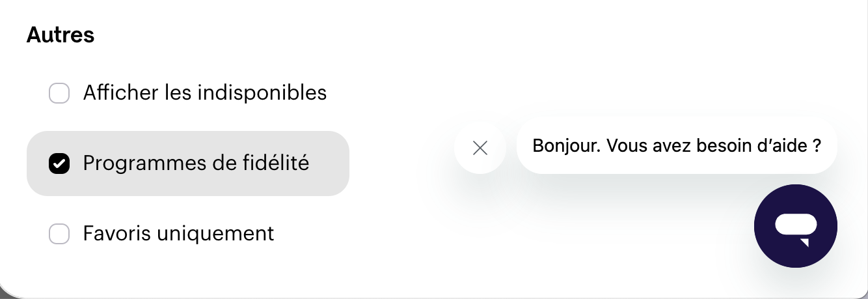The height and width of the screenshot is (299, 868).
Task: Dismiss the help prompt with the X icon
Action: 480,148
